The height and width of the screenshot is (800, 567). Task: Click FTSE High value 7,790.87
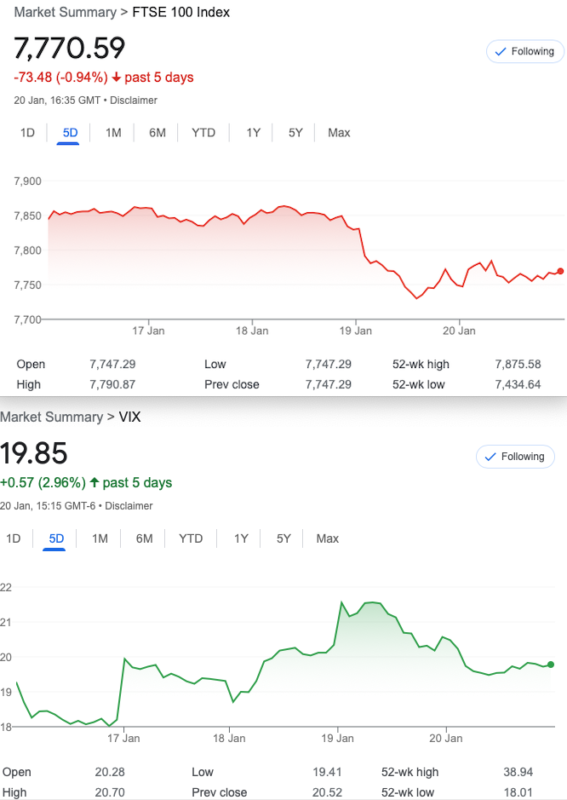point(113,384)
